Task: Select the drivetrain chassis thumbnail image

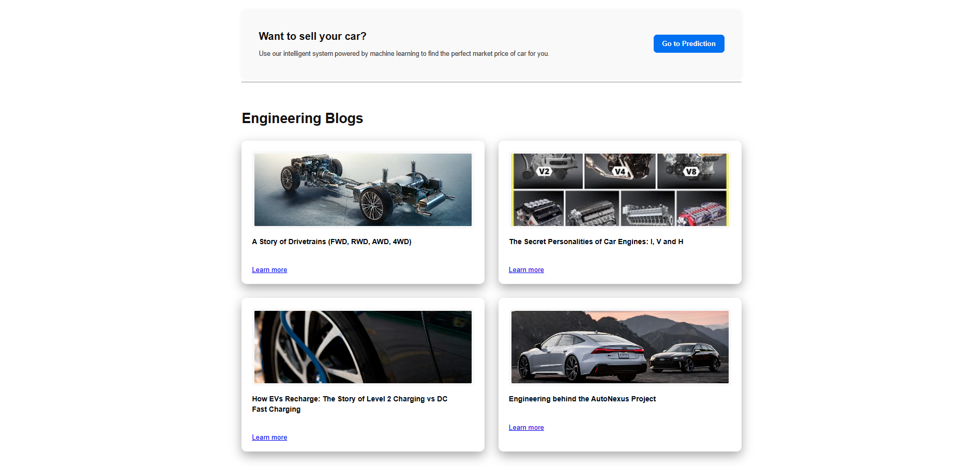Action: [363, 190]
